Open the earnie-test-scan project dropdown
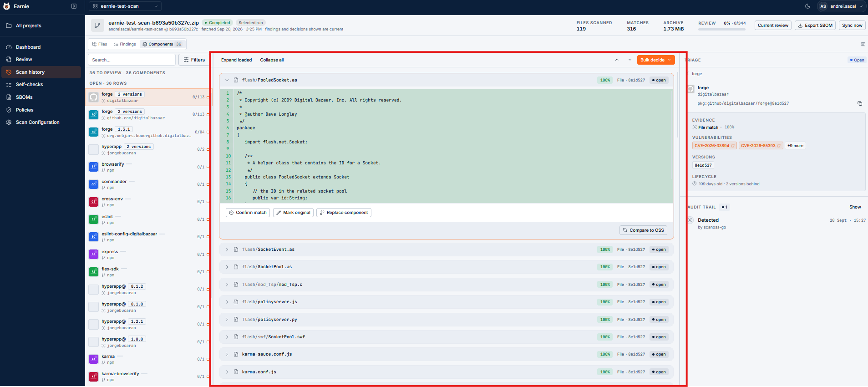Image resolution: width=868 pixels, height=387 pixels. tap(125, 6)
